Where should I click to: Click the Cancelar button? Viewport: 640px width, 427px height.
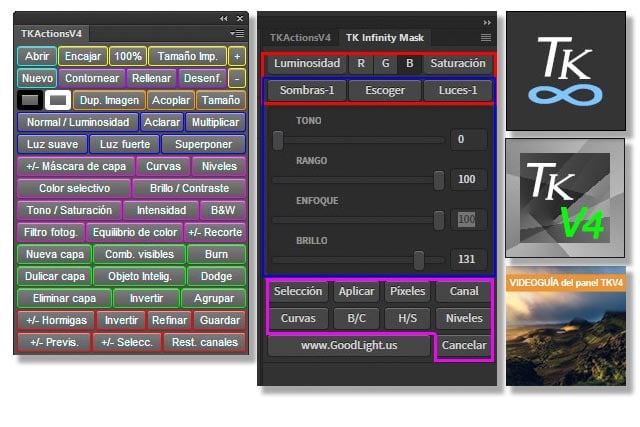464,345
